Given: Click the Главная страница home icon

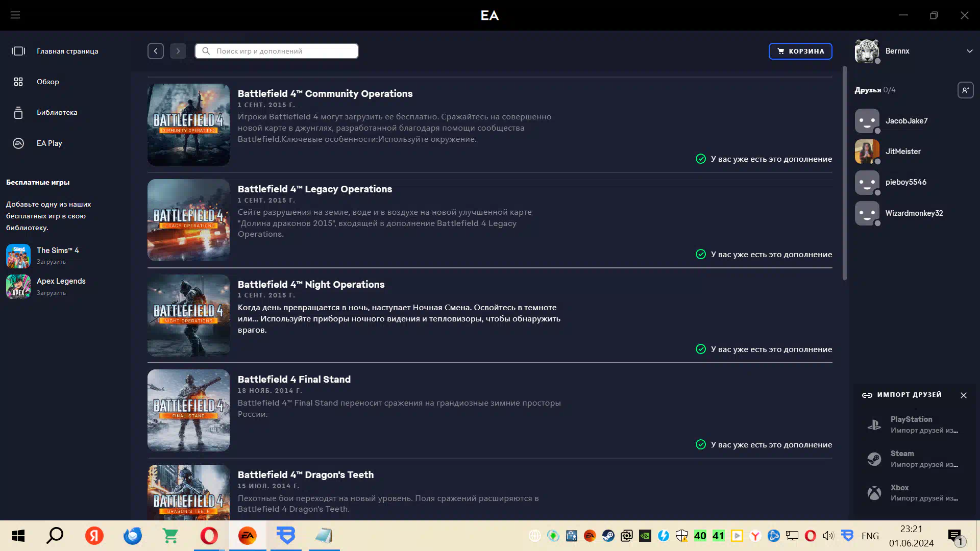Looking at the screenshot, I should tap(18, 51).
